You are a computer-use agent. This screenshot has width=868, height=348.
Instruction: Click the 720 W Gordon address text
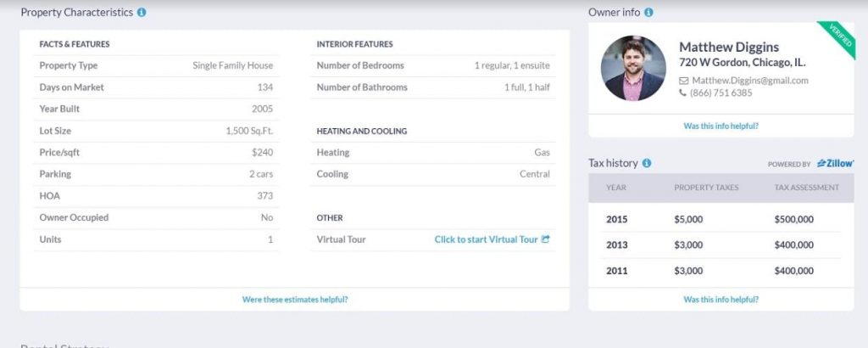point(743,63)
